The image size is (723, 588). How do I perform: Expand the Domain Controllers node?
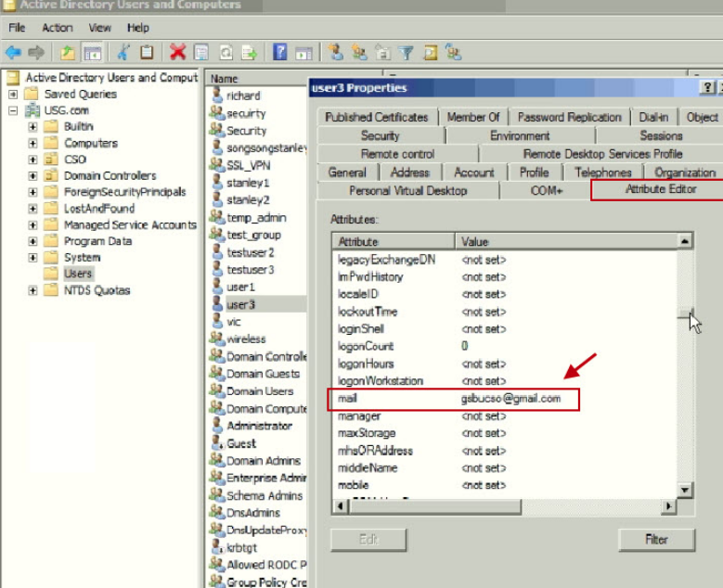coord(33,176)
